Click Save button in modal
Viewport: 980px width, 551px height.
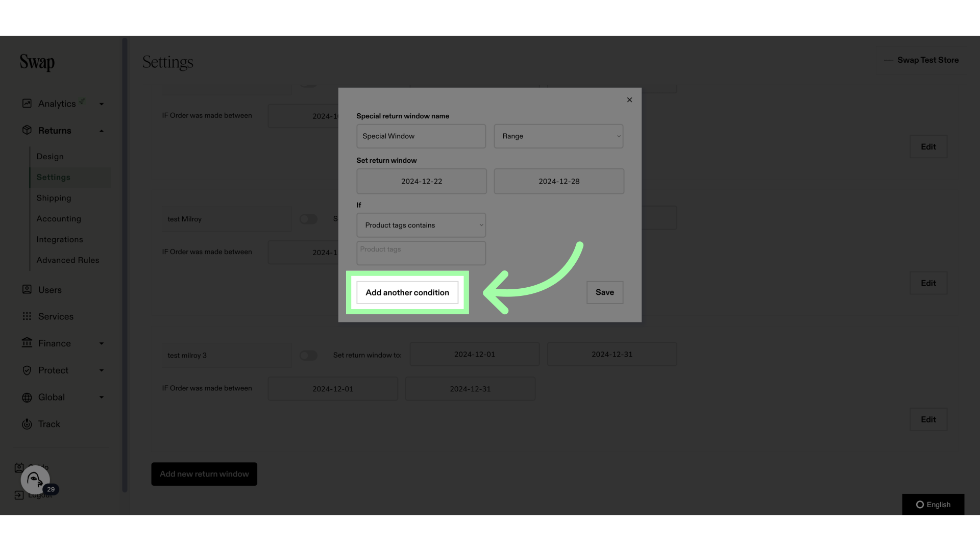[x=604, y=292]
